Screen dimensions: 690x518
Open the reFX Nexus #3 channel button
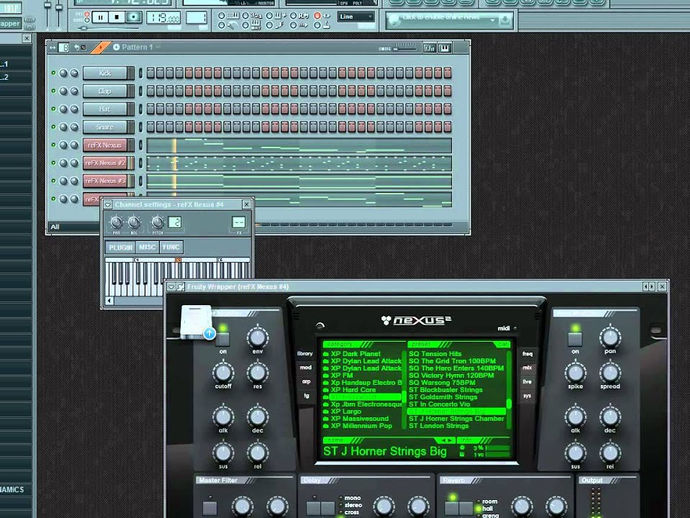[x=106, y=181]
